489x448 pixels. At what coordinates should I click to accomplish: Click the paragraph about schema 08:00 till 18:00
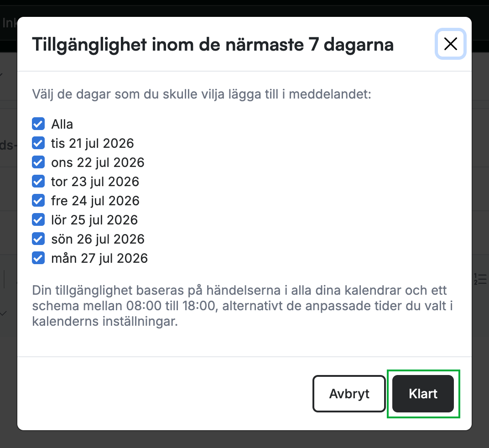coord(243,306)
